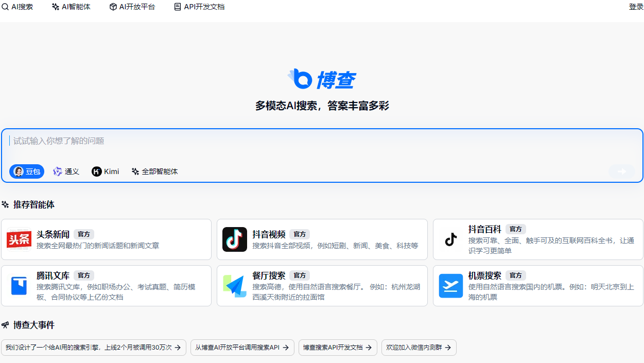Click the 博查 blue logo
The width and height of the screenshot is (644, 363).
pyautogui.click(x=322, y=79)
